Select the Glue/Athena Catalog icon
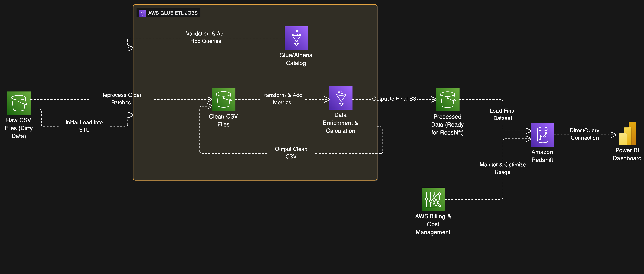644x274 pixels. click(296, 38)
